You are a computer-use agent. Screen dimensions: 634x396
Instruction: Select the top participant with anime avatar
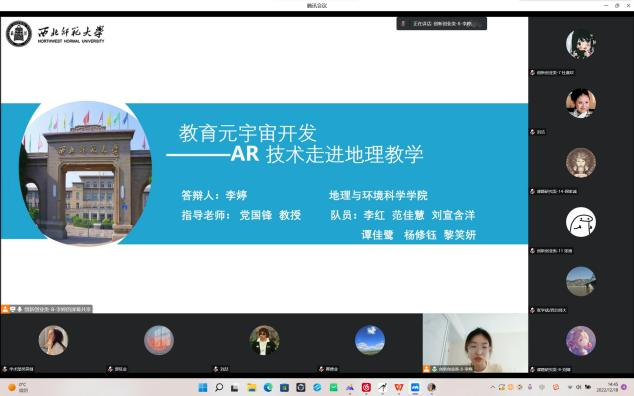(x=581, y=44)
